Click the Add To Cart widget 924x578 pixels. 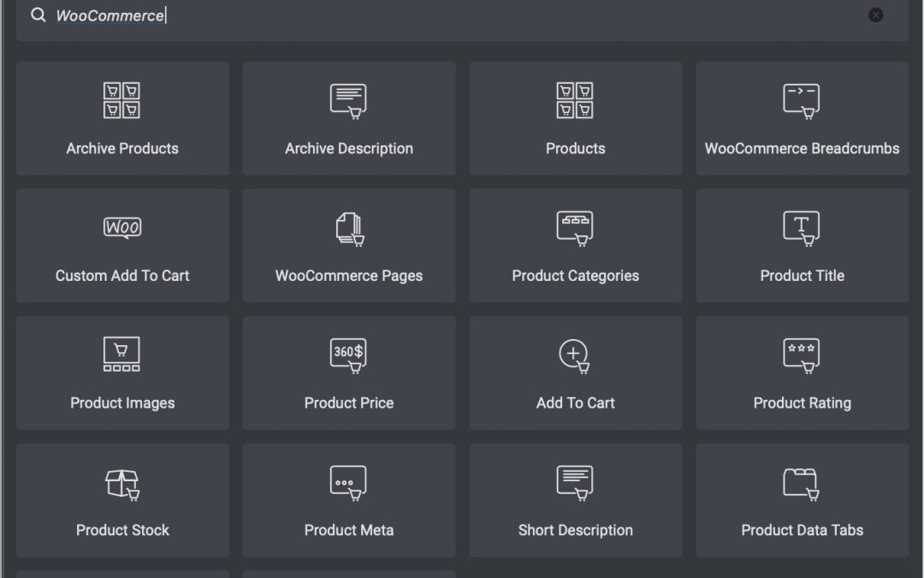(x=576, y=372)
